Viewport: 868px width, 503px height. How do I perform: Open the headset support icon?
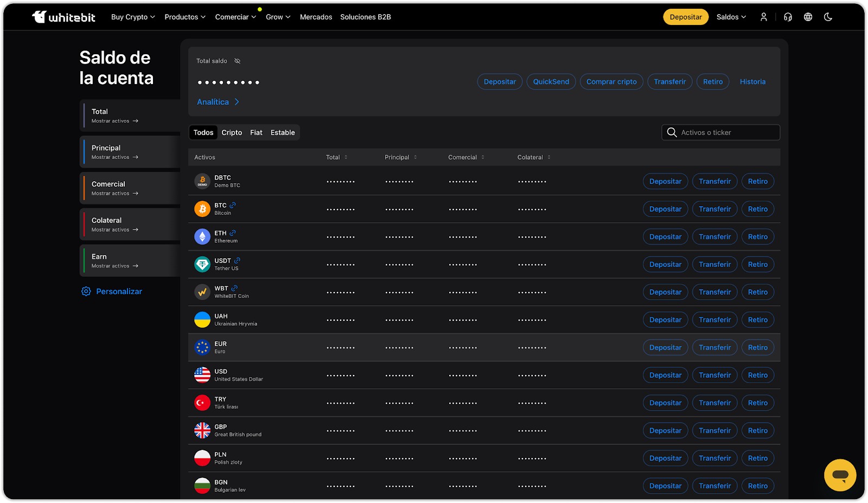[x=788, y=17]
